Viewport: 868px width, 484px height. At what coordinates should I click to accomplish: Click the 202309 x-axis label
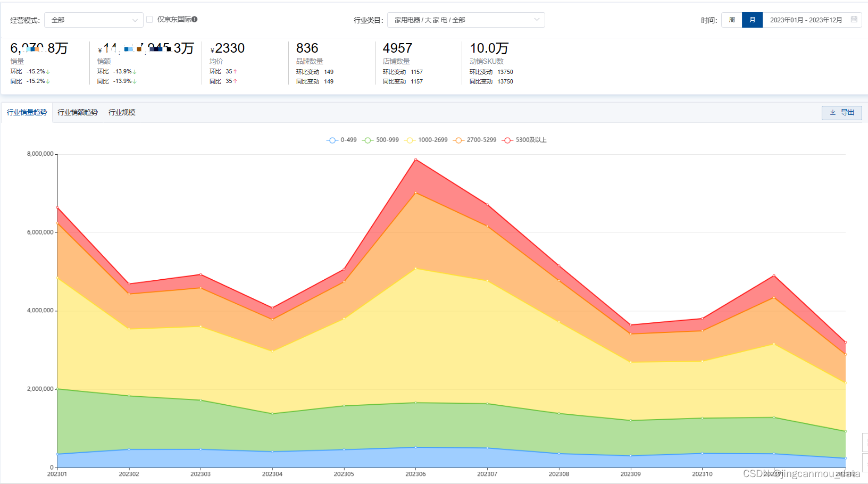[x=631, y=474]
